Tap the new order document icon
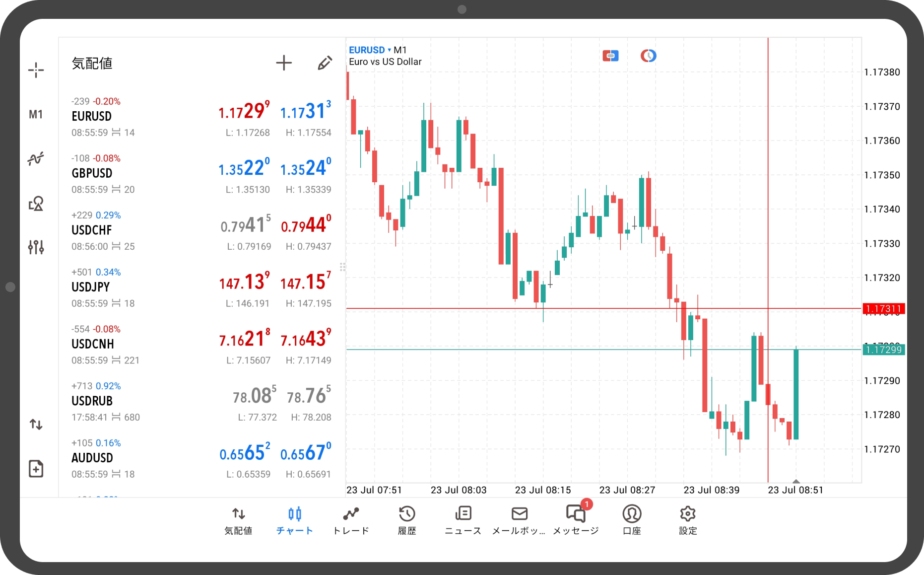924x575 pixels. tap(36, 468)
